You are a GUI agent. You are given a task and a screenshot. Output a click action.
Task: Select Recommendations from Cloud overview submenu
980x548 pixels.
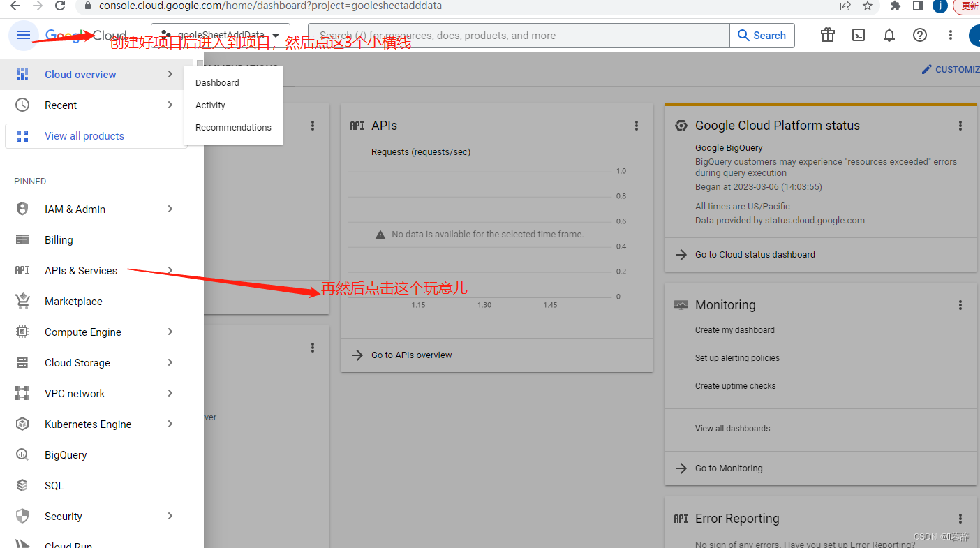click(233, 127)
